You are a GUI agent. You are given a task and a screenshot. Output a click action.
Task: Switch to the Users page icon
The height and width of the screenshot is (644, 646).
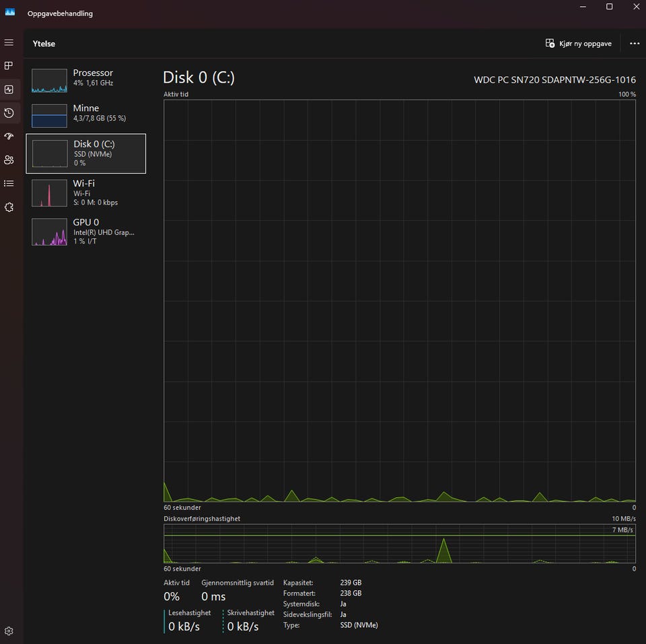click(9, 159)
